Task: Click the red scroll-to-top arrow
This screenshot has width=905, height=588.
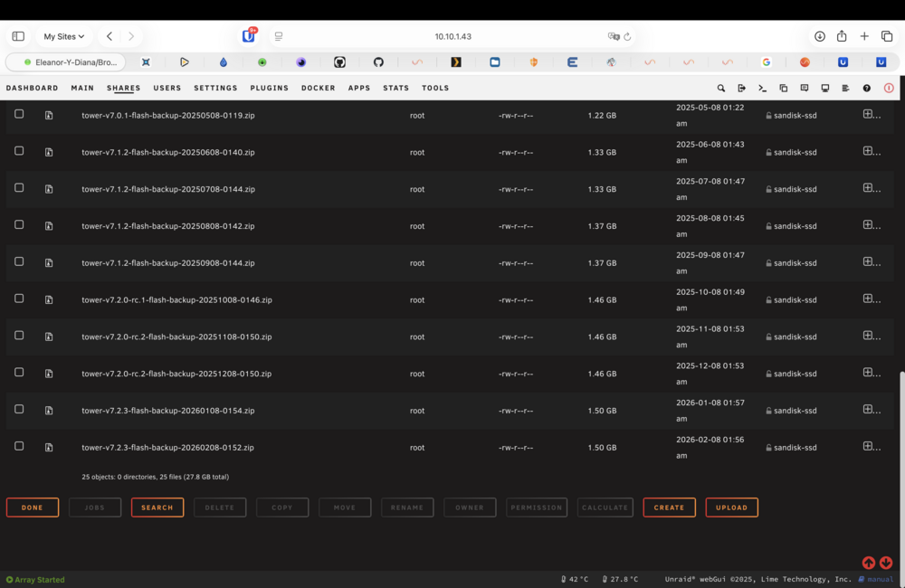Action: [869, 563]
